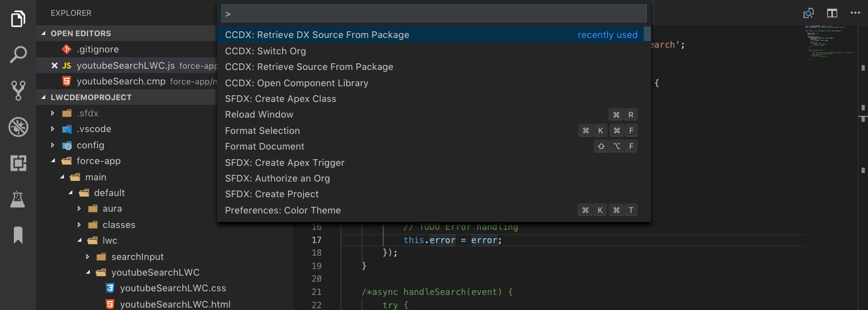Image resolution: width=868 pixels, height=310 pixels.
Task: Open youtubeSearchLWC.html file in tree
Action: [175, 304]
